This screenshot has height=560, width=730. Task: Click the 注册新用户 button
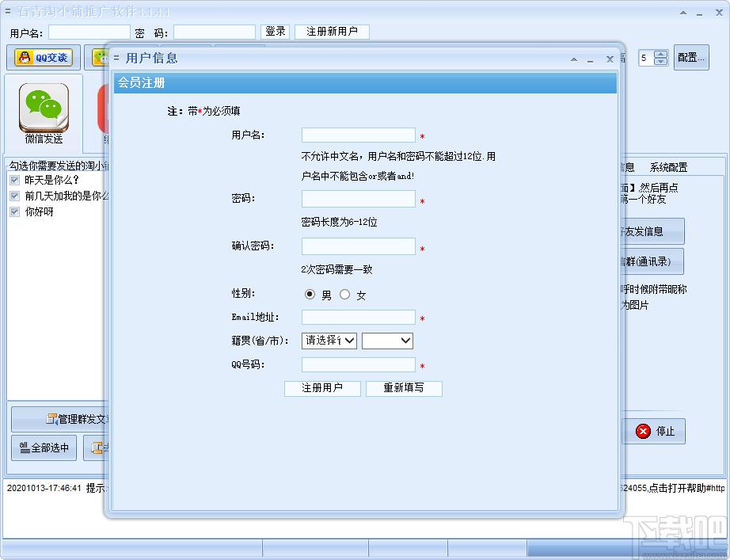[x=332, y=32]
